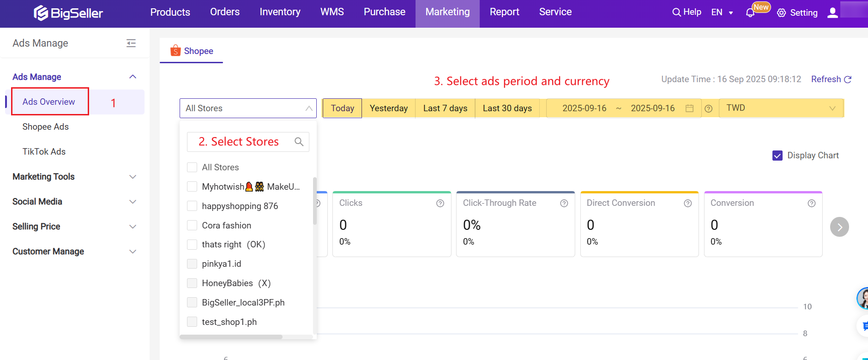The width and height of the screenshot is (868, 360).
Task: Collapse the Ads Manage sidebar menu icon
Action: 131,43
